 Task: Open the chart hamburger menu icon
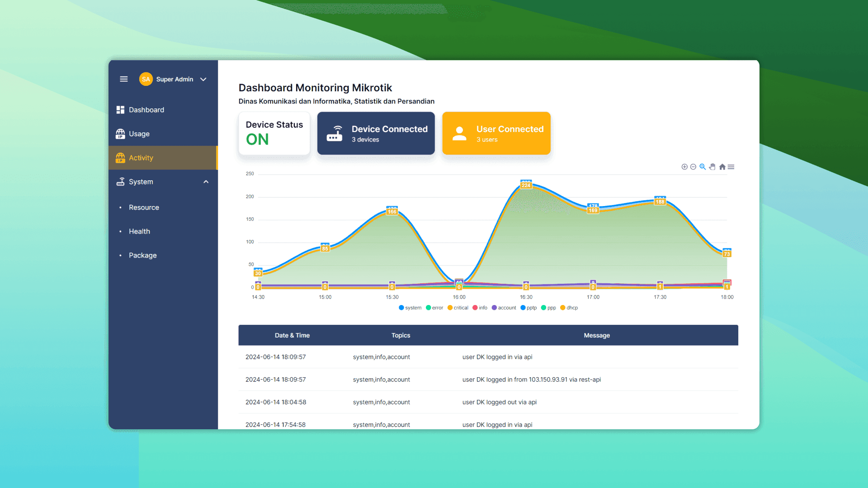point(731,167)
